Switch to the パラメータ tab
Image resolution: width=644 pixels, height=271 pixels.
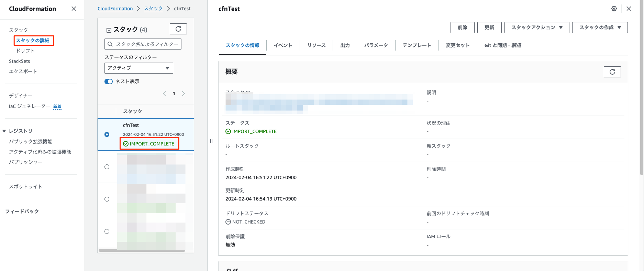click(x=376, y=45)
